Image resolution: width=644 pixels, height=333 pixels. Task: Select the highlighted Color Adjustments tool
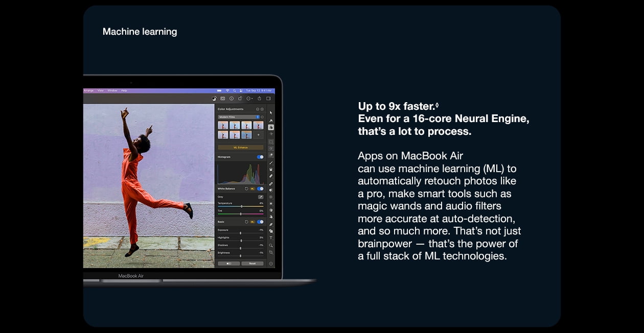pos(271,127)
